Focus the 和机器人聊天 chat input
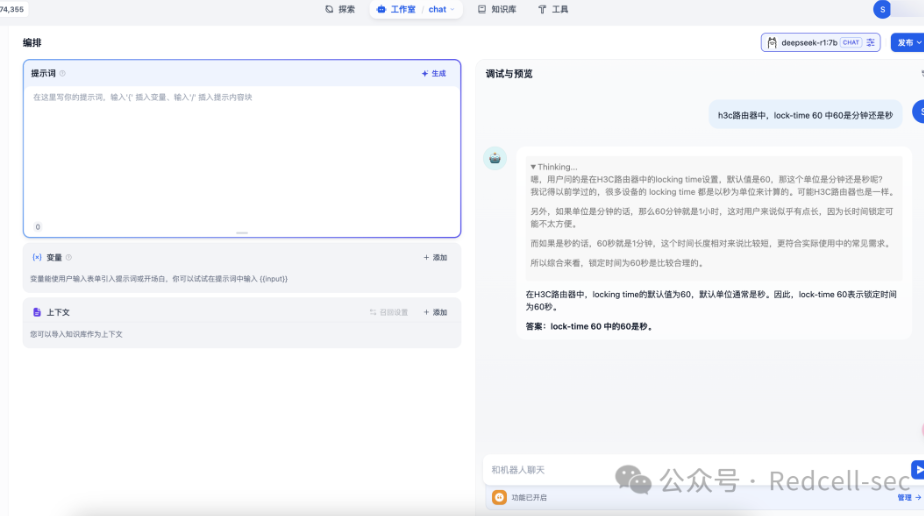The width and height of the screenshot is (924, 516). tap(695, 470)
